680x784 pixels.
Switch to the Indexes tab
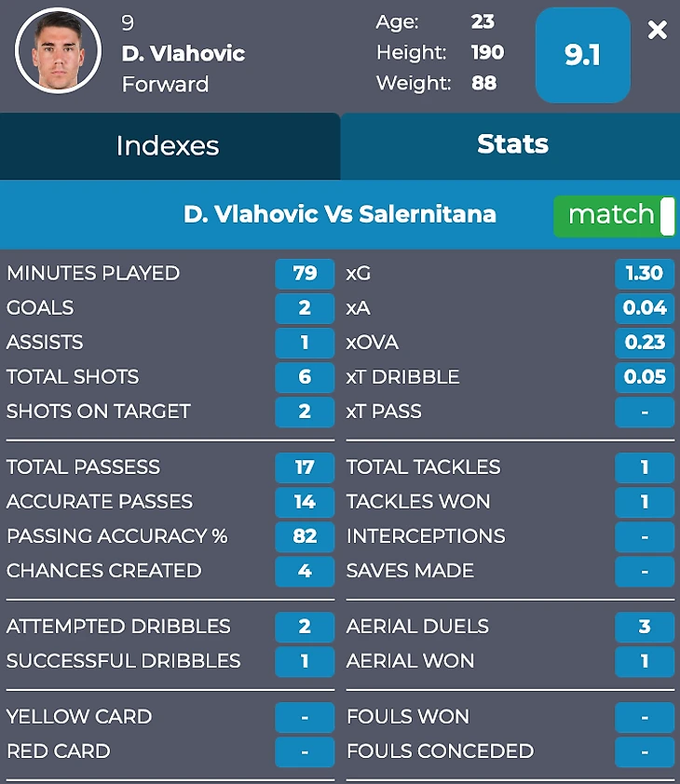[x=169, y=146]
